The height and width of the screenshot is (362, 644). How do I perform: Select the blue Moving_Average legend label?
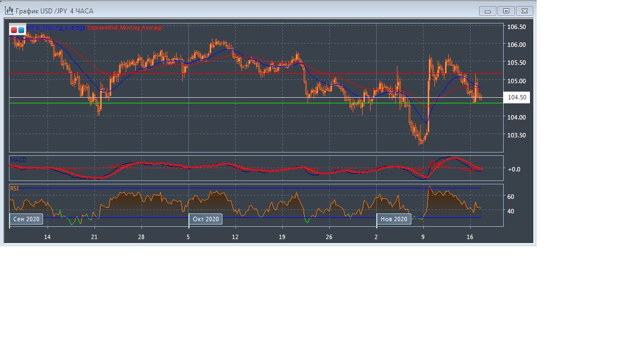click(x=56, y=27)
